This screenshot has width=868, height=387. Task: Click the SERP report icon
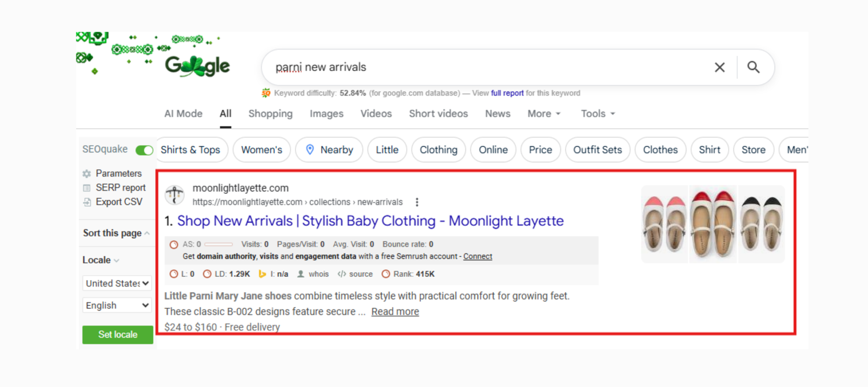click(x=87, y=188)
